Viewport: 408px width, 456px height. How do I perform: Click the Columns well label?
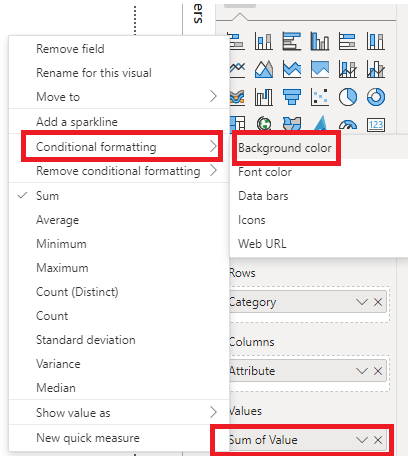coord(252,342)
